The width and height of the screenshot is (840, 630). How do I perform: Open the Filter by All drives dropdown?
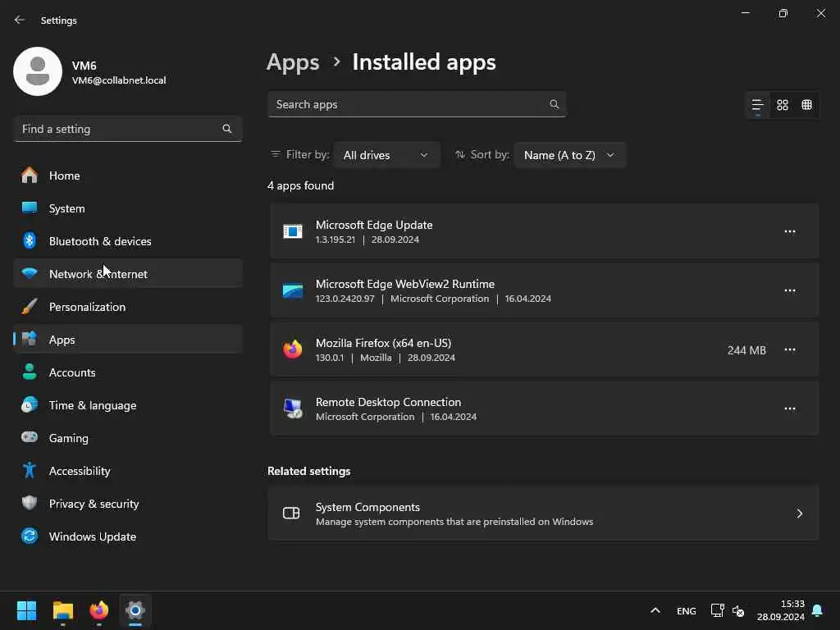click(x=386, y=155)
